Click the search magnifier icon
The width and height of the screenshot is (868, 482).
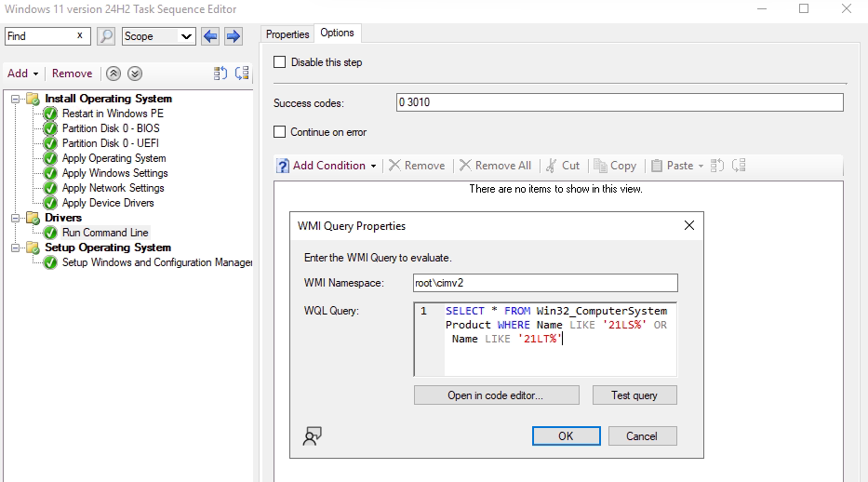coord(106,36)
